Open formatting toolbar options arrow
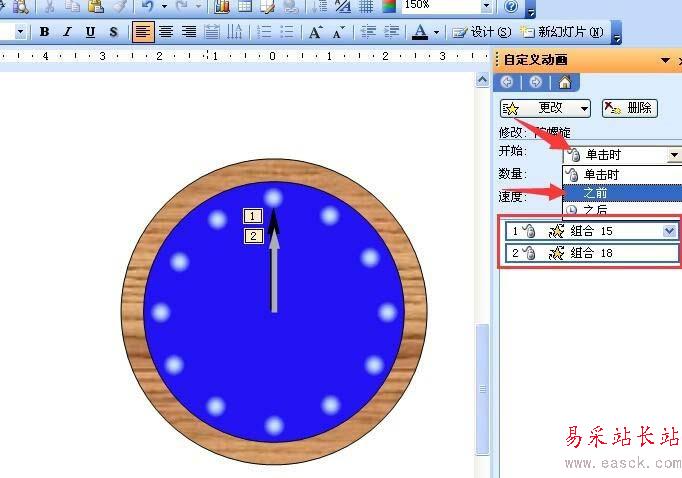This screenshot has width=682, height=478. (x=617, y=33)
